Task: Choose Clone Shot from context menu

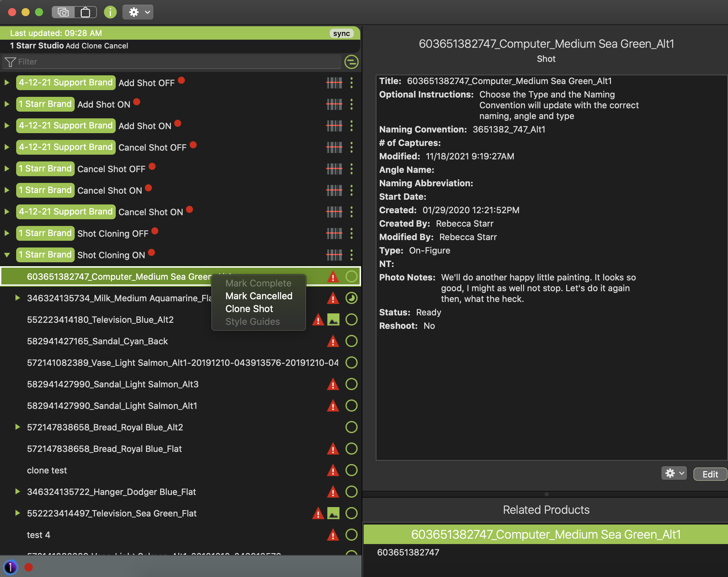Action: point(249,309)
